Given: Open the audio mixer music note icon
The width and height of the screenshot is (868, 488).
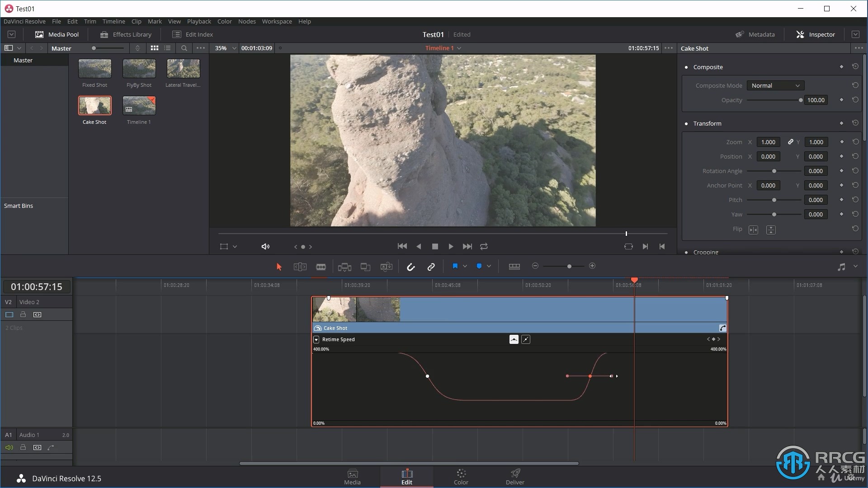Looking at the screenshot, I should (x=841, y=267).
